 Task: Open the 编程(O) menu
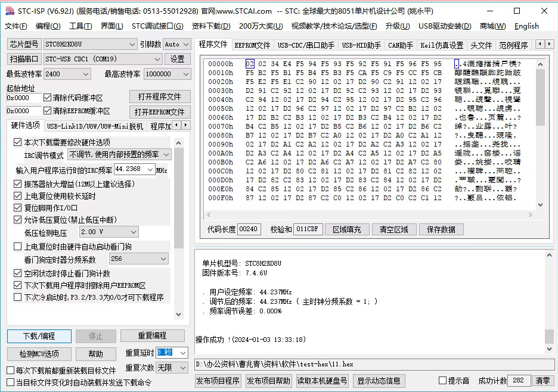click(48, 26)
